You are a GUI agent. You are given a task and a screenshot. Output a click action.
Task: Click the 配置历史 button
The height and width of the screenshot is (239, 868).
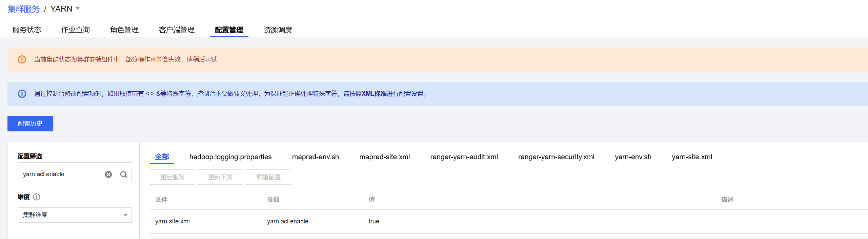[30, 124]
